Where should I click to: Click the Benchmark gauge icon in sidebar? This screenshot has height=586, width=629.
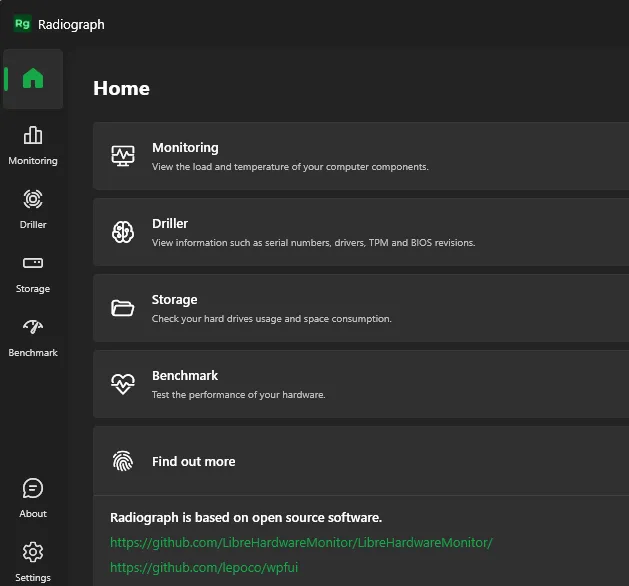[x=33, y=328]
